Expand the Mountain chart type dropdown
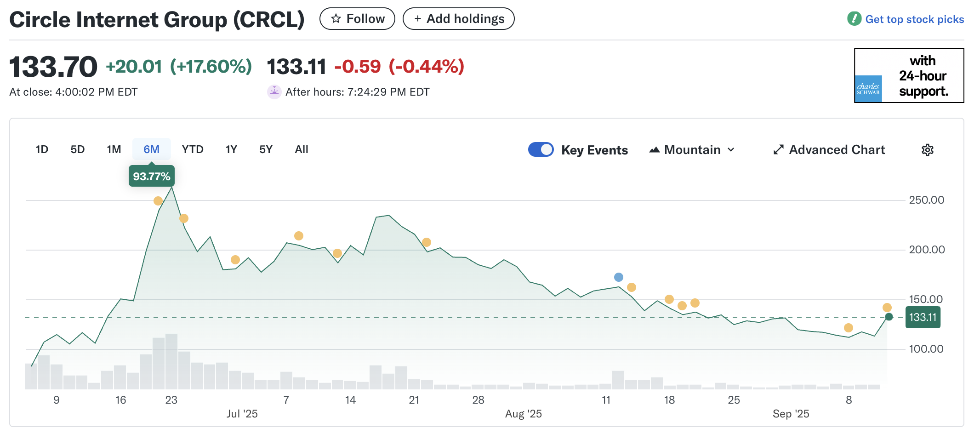 (x=692, y=150)
